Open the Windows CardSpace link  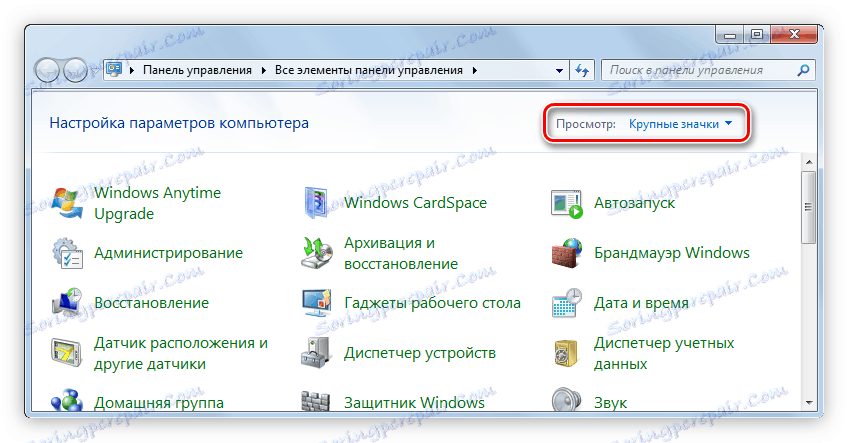pos(415,203)
